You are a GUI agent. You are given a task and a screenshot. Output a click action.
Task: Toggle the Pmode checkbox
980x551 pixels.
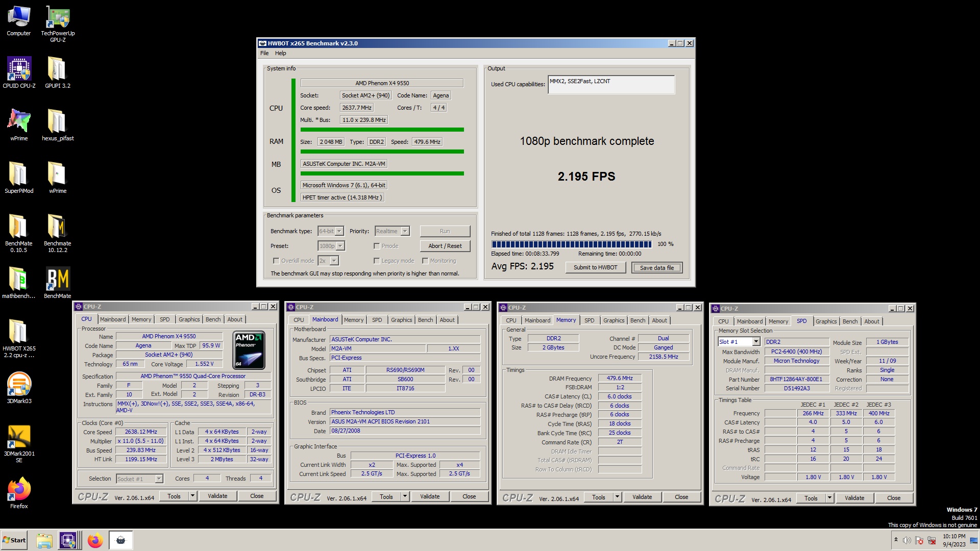377,246
